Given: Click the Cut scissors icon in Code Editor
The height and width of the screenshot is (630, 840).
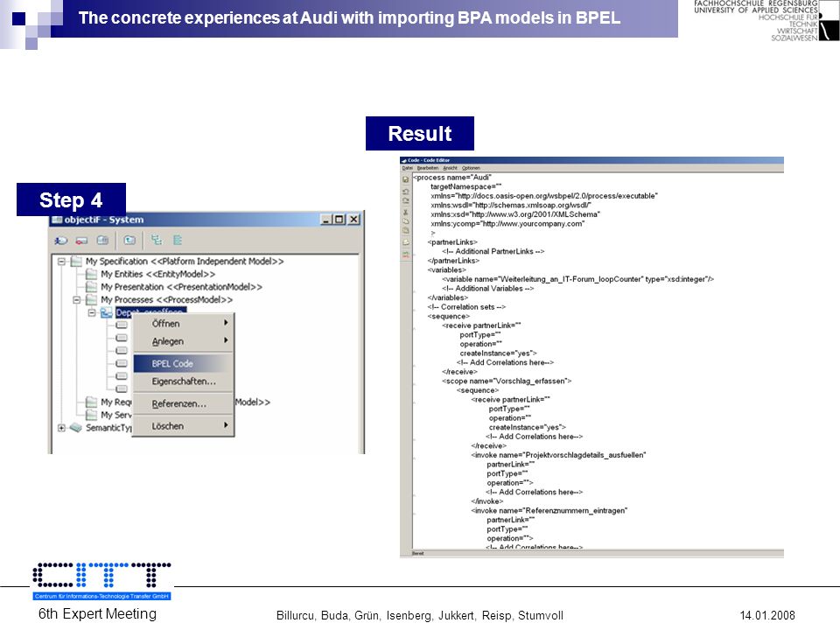Looking at the screenshot, I should click(x=405, y=212).
